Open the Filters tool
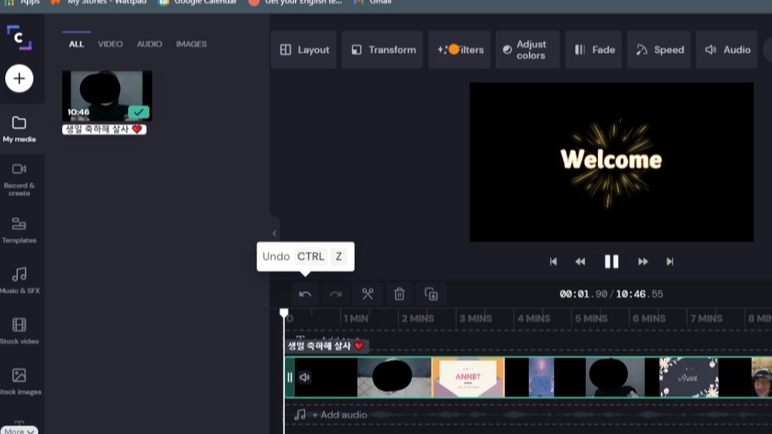772x434 pixels. tap(459, 50)
